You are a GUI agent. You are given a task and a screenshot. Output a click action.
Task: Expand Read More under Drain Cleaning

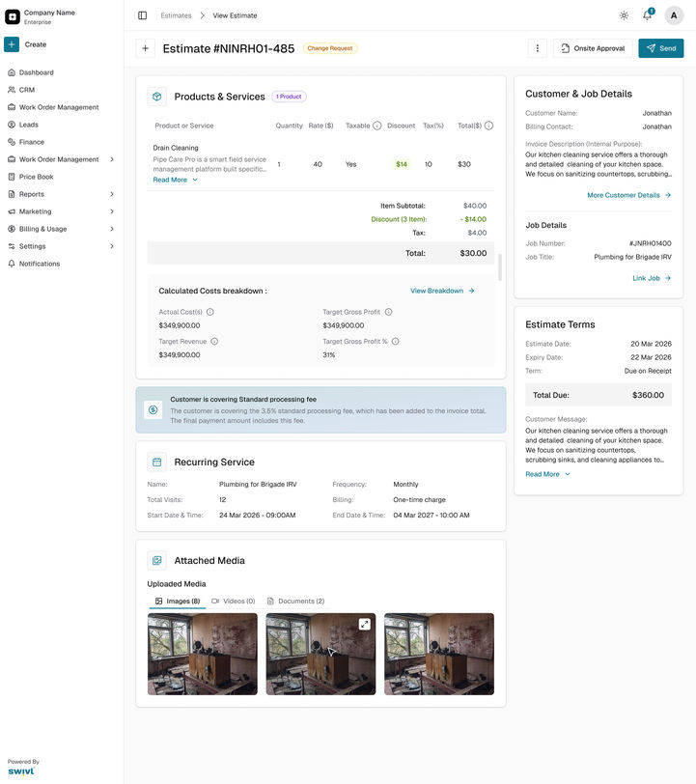click(x=175, y=180)
